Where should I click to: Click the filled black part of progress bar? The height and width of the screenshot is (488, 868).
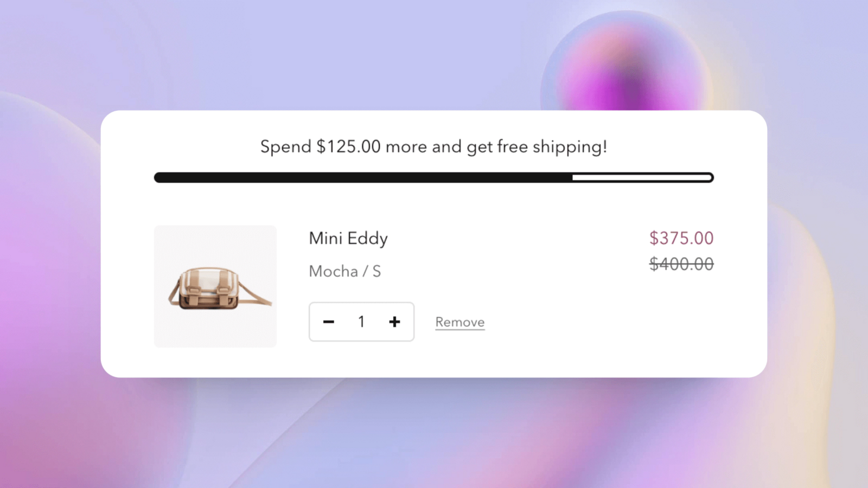(362, 178)
